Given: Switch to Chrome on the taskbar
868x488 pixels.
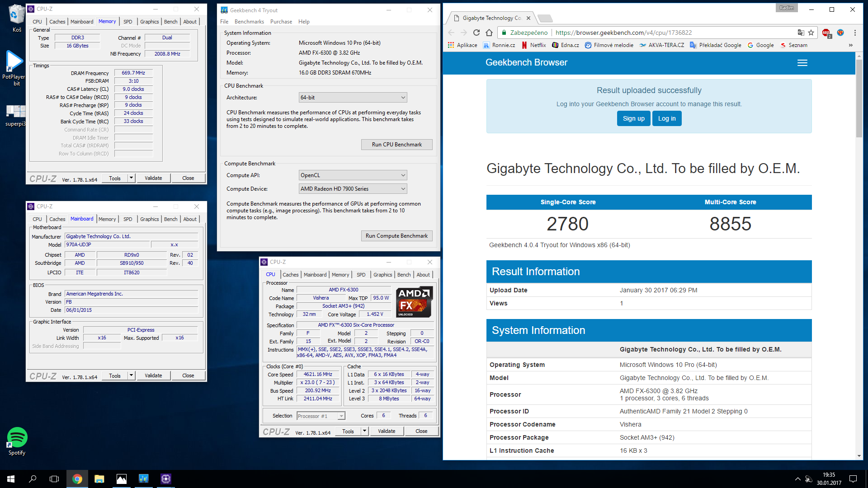Looking at the screenshot, I should pos(77,479).
